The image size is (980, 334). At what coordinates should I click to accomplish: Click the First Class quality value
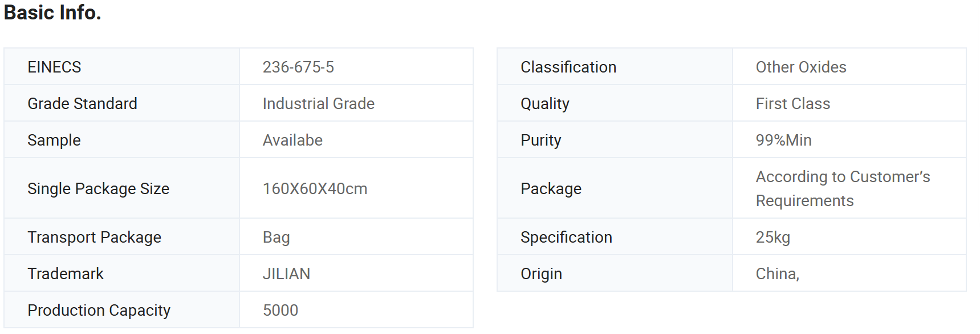(x=793, y=104)
